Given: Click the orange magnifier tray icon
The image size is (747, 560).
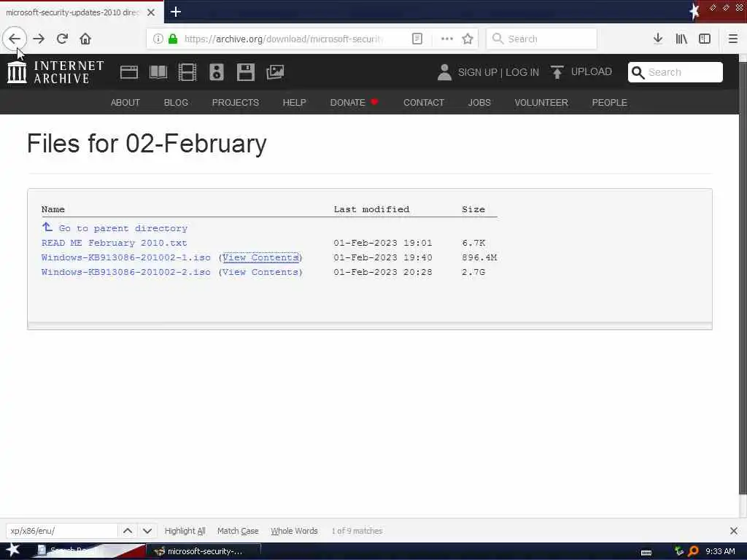Looking at the screenshot, I should click(693, 551).
